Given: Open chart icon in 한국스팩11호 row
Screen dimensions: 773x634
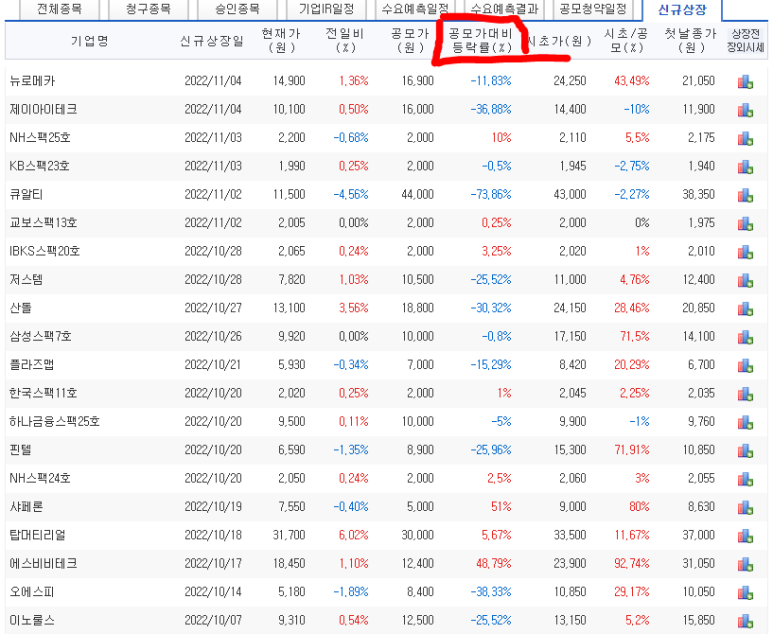Looking at the screenshot, I should coord(745,394).
